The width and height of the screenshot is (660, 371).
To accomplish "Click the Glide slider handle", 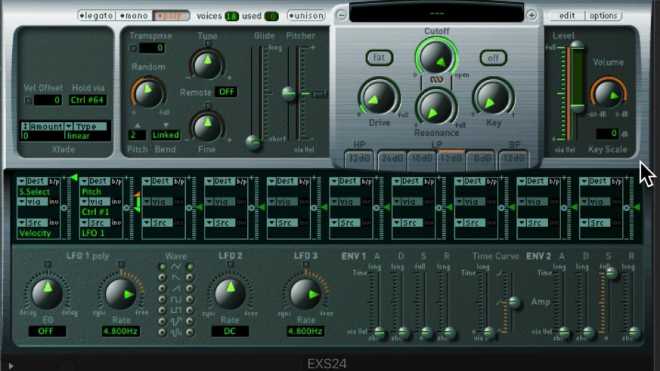I will pos(253,143).
